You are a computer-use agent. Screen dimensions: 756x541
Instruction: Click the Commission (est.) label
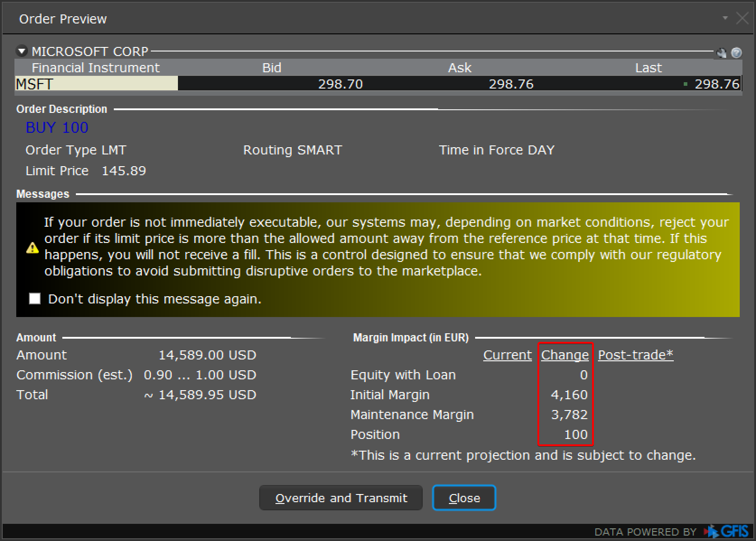75,375
